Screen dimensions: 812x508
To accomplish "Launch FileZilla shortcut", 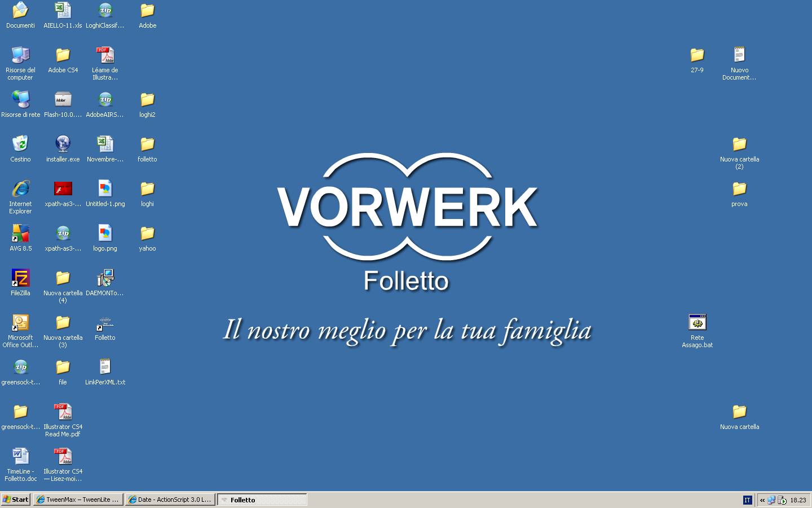I will point(20,278).
